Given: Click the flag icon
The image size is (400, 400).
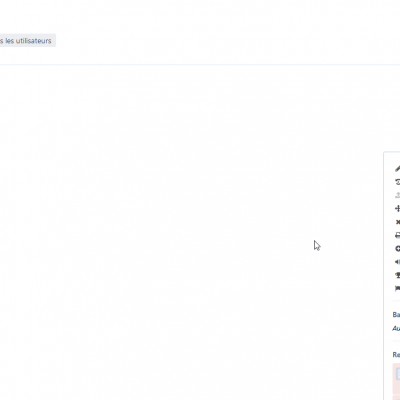Looking at the screenshot, I should click(x=397, y=289).
